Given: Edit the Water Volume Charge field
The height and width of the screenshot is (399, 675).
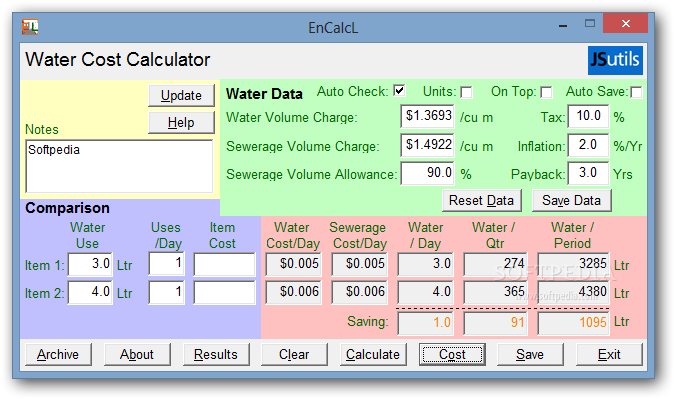Looking at the screenshot, I should pos(427,116).
